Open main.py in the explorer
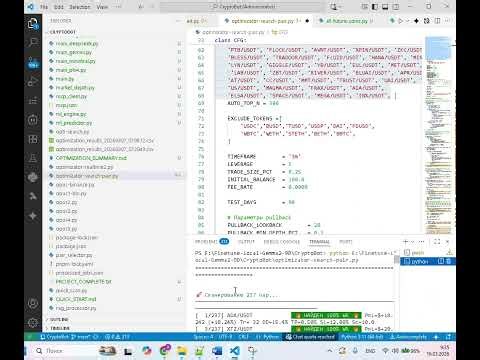The height and width of the screenshot is (360, 480). [65, 79]
